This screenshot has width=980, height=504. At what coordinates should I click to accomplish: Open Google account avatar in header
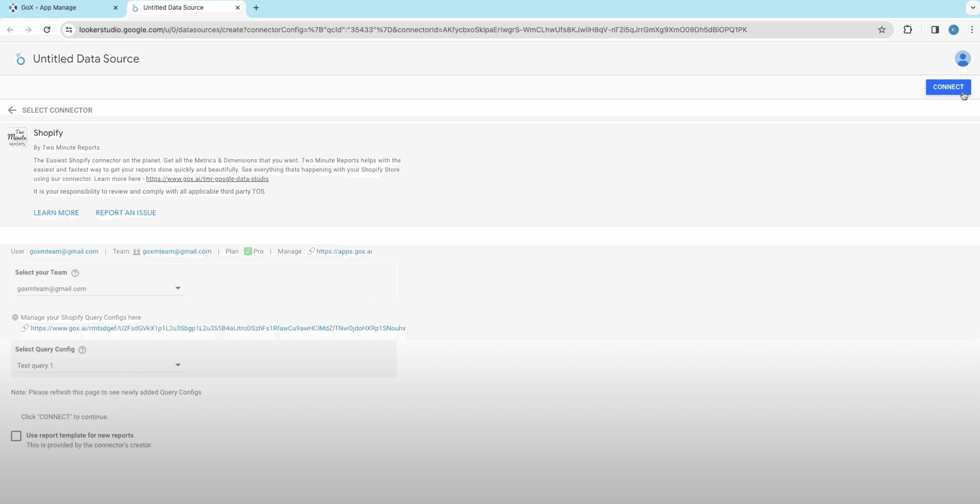pyautogui.click(x=963, y=59)
